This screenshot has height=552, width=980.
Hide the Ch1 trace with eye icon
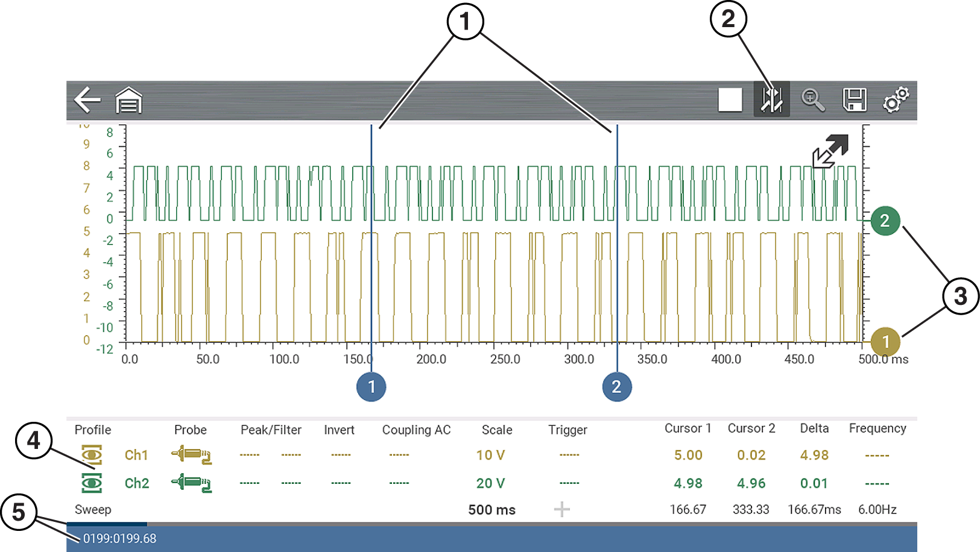pyautogui.click(x=92, y=455)
